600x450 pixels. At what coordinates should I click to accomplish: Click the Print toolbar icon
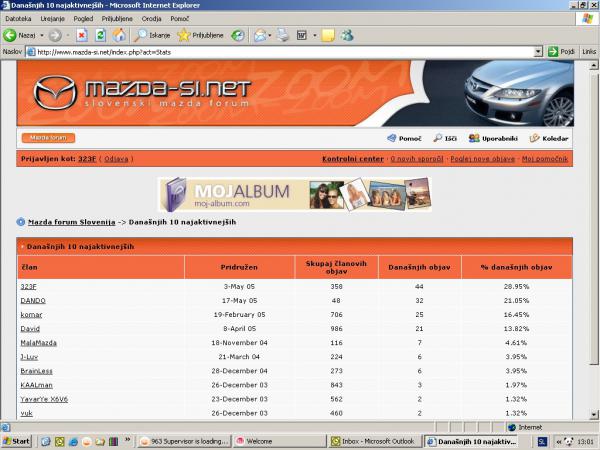pos(283,35)
